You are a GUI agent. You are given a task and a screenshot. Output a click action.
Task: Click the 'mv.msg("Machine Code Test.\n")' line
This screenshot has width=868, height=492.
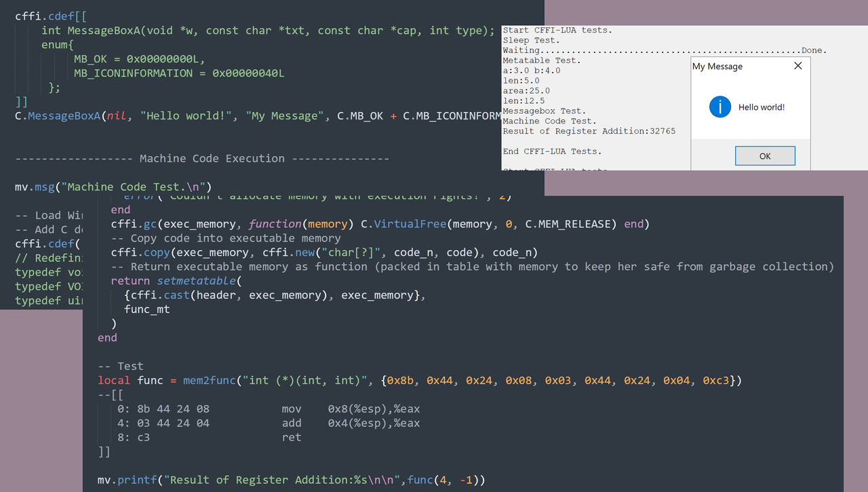click(x=113, y=187)
